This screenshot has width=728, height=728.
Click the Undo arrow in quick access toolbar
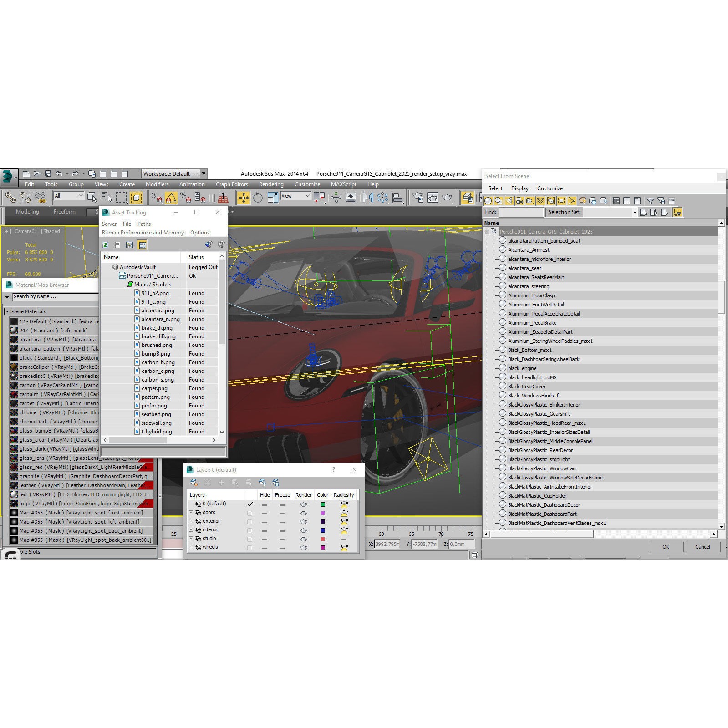click(x=59, y=173)
